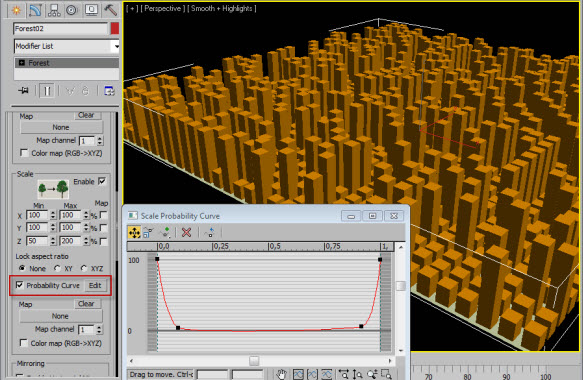Select the XYZ lock aspect ratio option

[x=84, y=268]
